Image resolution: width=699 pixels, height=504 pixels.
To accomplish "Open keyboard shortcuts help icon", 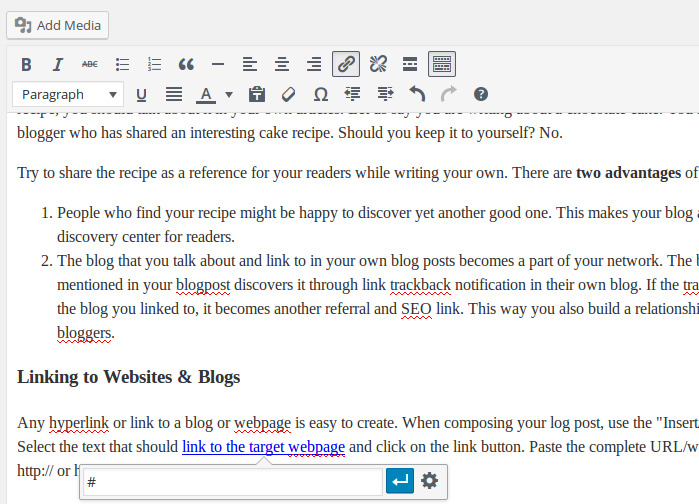I will coord(481,94).
